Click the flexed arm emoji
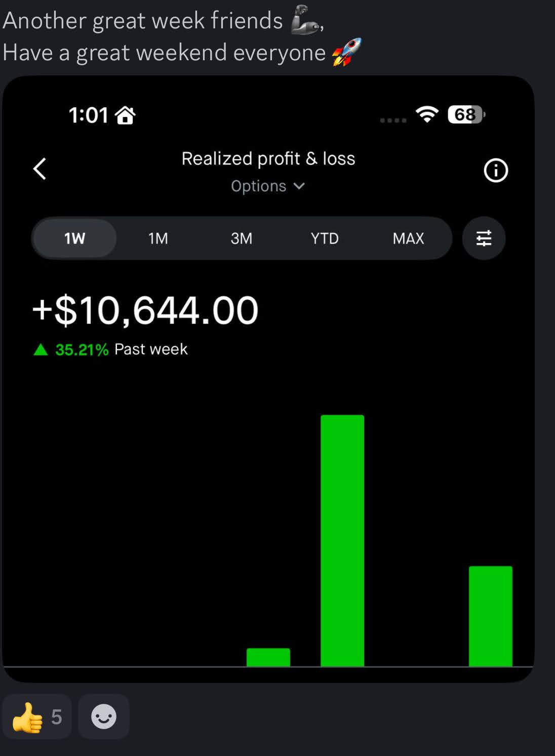 [305, 20]
